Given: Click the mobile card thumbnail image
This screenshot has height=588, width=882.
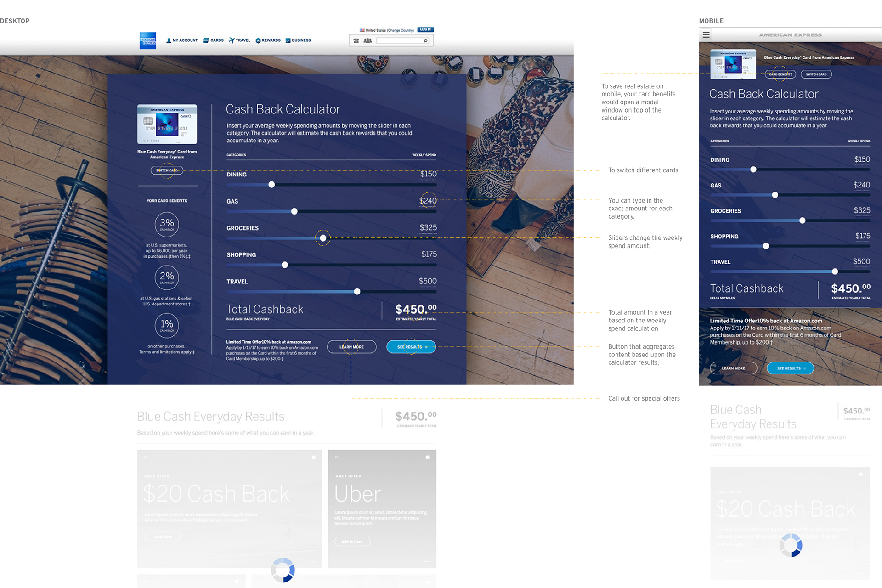Looking at the screenshot, I should tap(733, 63).
